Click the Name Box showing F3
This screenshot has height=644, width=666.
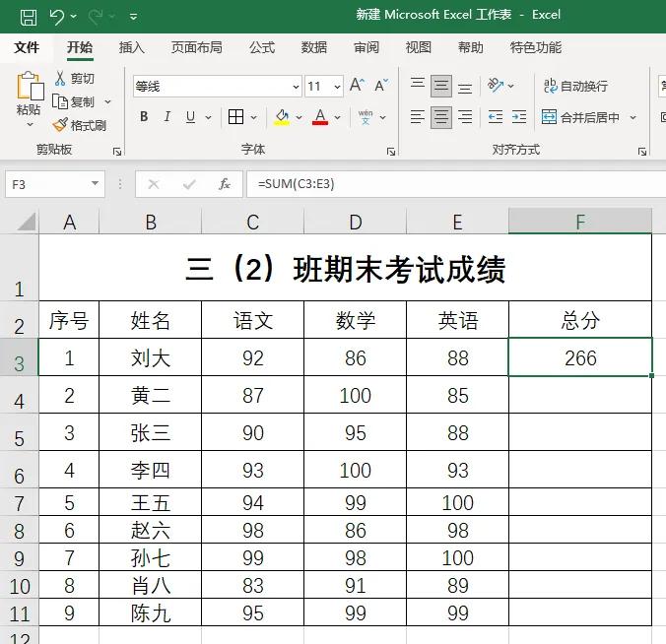pyautogui.click(x=46, y=184)
